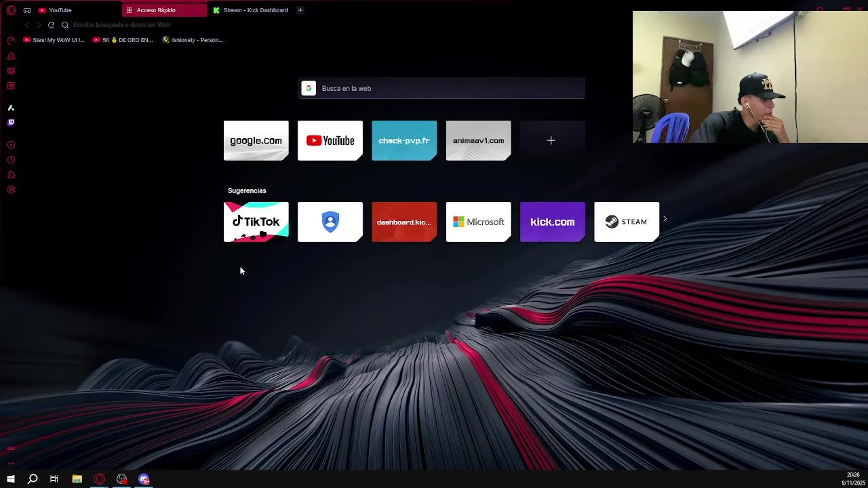Image resolution: width=868 pixels, height=488 pixels.
Task: Switch to Stream - Kick Dashboard tab
Action: point(251,10)
